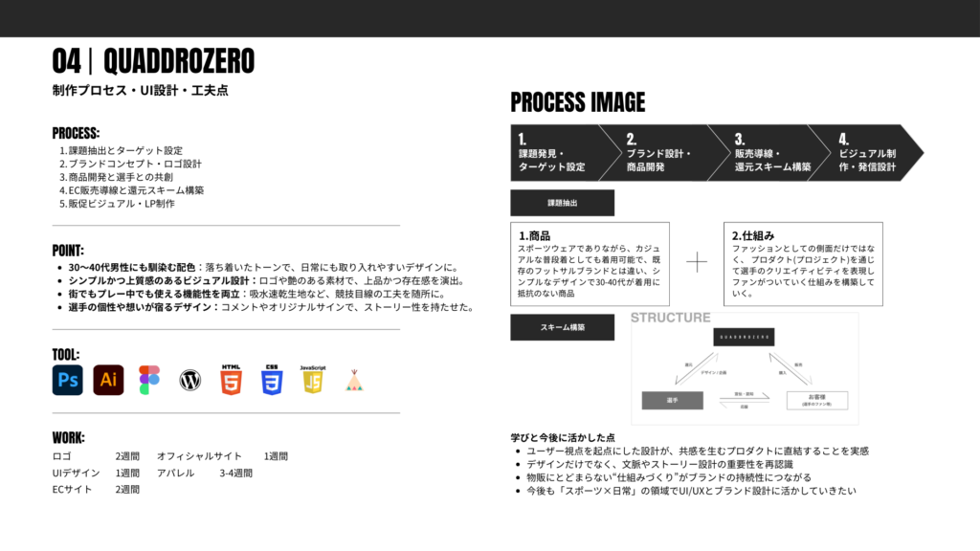
Task: Select step 3 販売導線・還元スキーム構築 arrow
Action: tap(777, 153)
